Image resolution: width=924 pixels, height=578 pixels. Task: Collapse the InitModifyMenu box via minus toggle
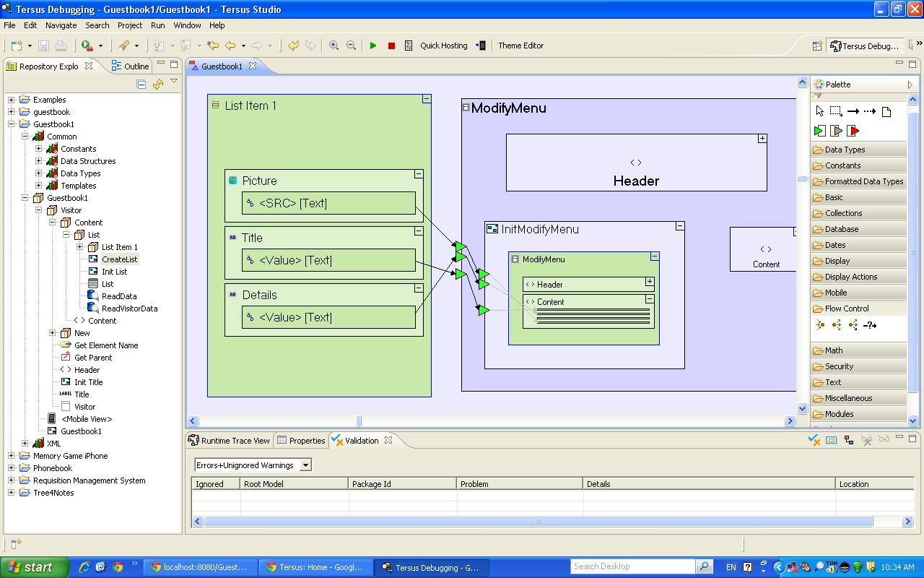679,226
